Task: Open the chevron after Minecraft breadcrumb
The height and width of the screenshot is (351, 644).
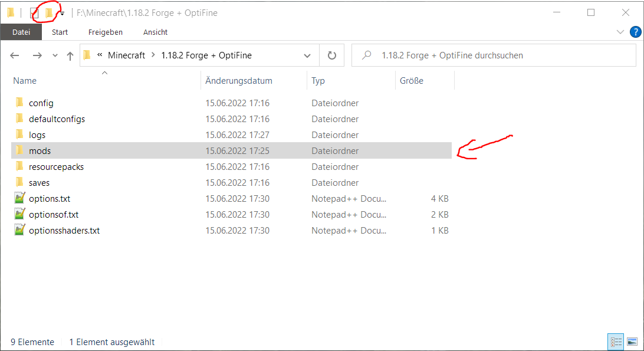Action: tap(153, 55)
